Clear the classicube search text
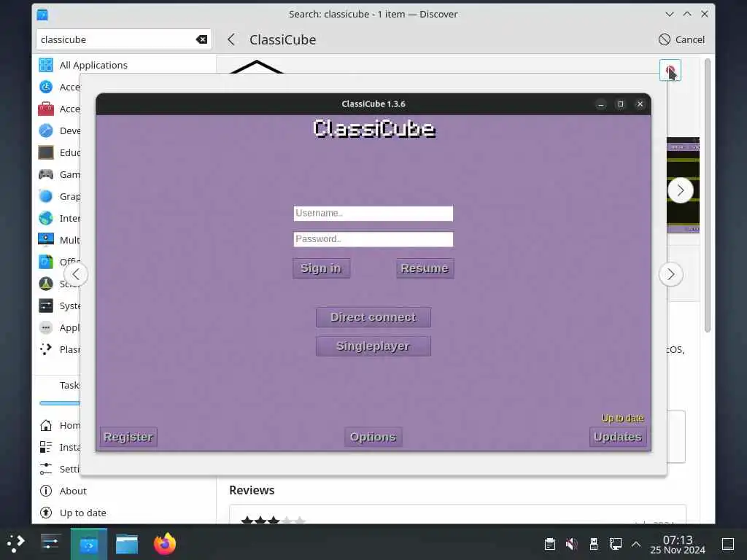This screenshot has width=747, height=560. click(x=201, y=39)
